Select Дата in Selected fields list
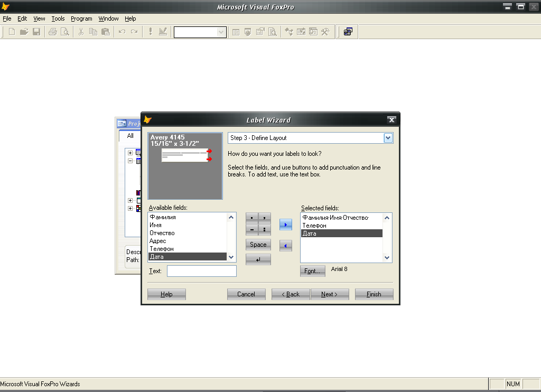The width and height of the screenshot is (541, 392). pos(342,234)
